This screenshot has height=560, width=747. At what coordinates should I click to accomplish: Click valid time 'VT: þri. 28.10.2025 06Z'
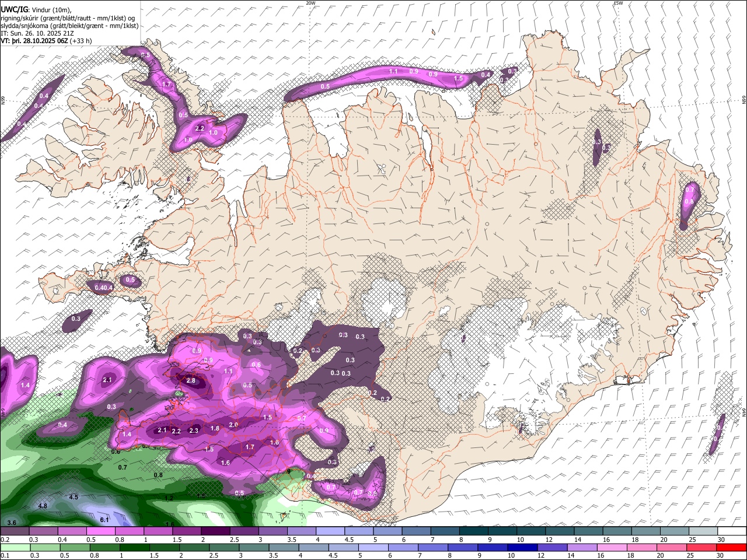point(34,41)
